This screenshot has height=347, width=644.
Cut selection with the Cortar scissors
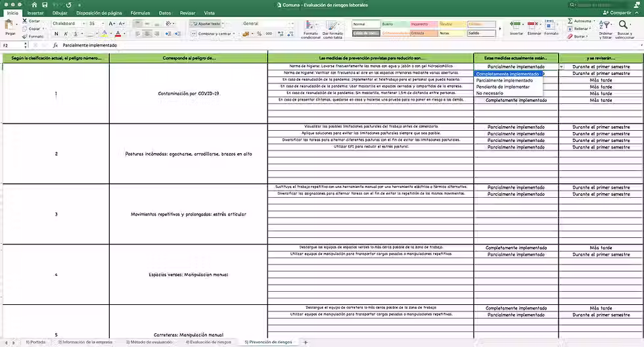[25, 20]
